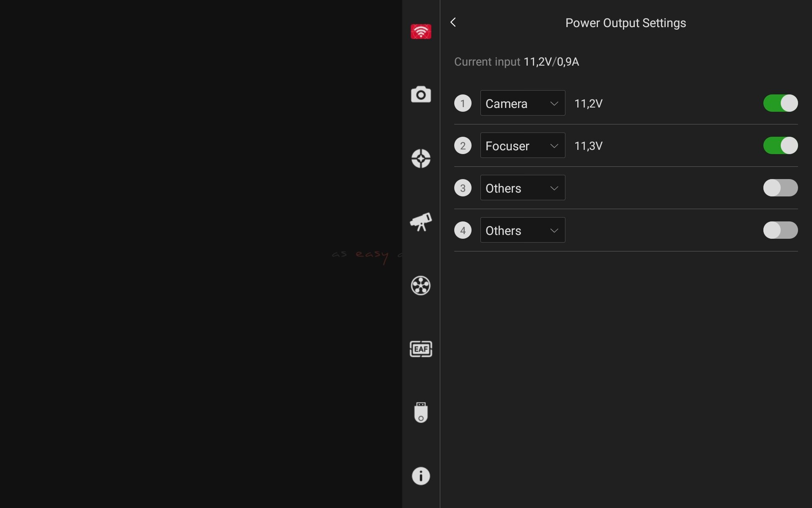This screenshot has height=508, width=812.
Task: Click the port number 1 badge
Action: point(463,103)
